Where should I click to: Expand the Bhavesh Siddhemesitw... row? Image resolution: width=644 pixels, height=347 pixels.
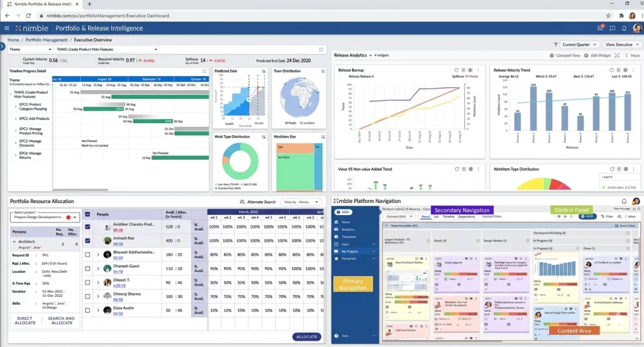point(97,255)
